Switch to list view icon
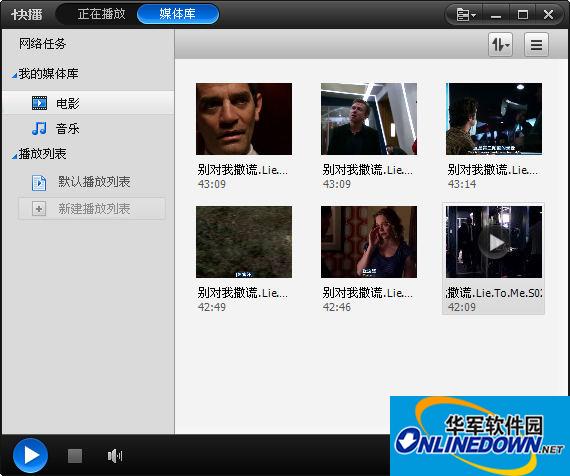 536,45
